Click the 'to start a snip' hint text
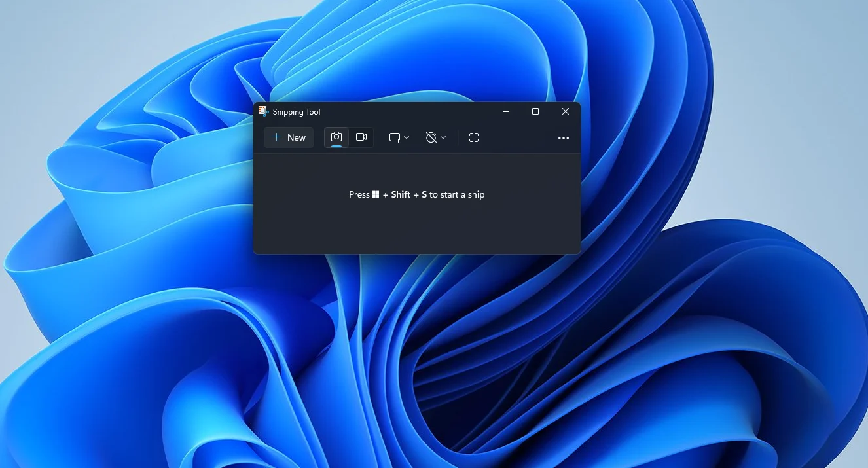Viewport: 868px width, 468px height. coord(457,194)
